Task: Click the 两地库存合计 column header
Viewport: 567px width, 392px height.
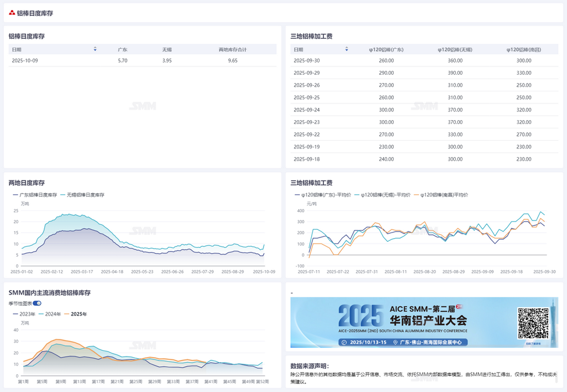Action: (233, 49)
